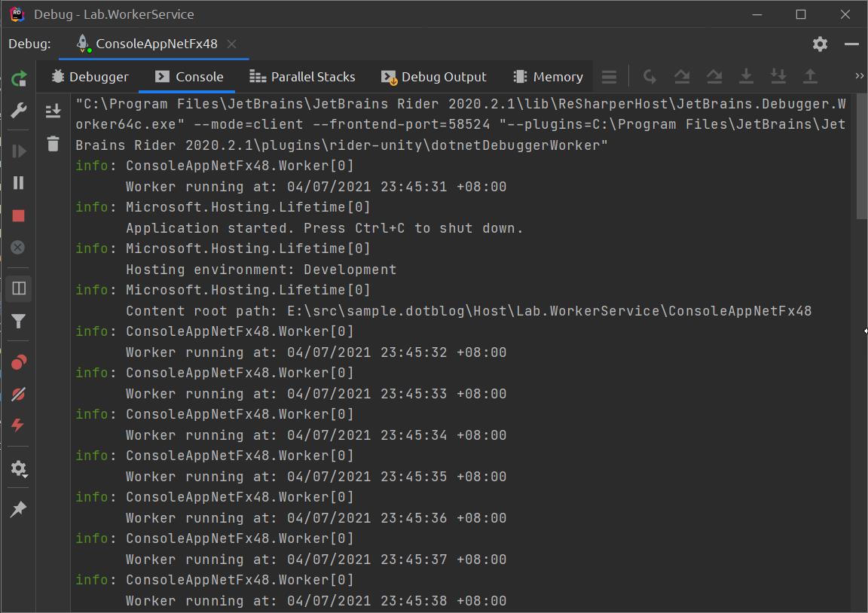This screenshot has width=868, height=613.
Task: Toggle scroll to end of console
Action: coord(53,111)
